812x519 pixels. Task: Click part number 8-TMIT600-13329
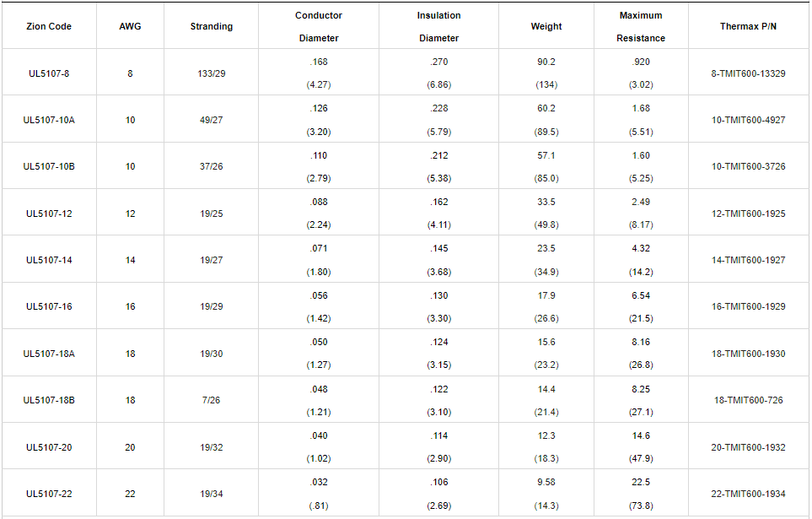[748, 73]
